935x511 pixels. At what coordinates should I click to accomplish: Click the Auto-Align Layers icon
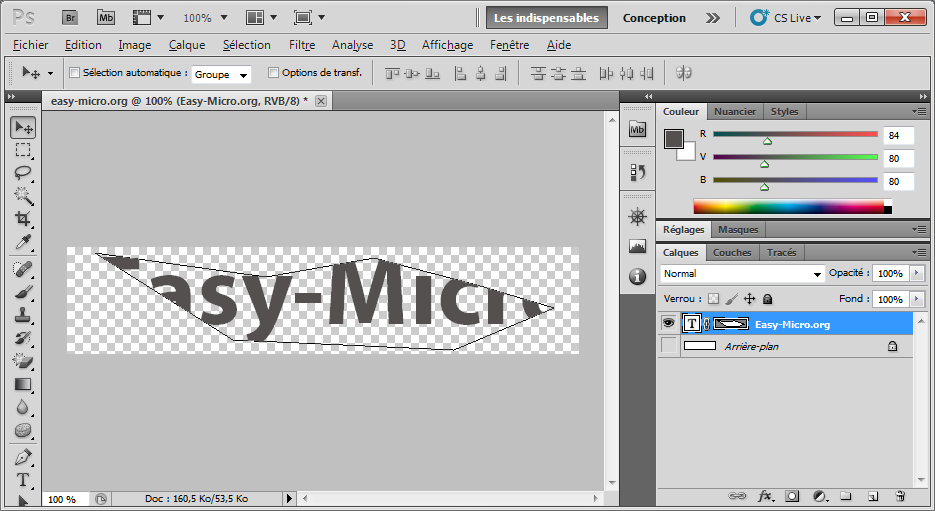[x=683, y=73]
